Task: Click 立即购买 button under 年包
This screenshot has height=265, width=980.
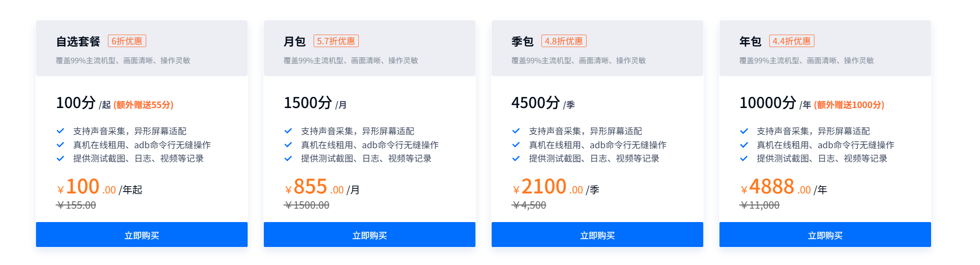Action: (825, 235)
